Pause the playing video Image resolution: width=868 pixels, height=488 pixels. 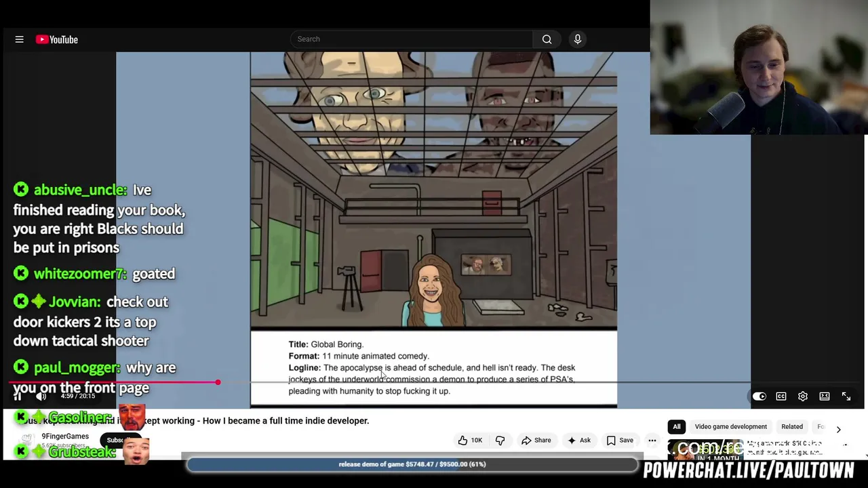(18, 396)
